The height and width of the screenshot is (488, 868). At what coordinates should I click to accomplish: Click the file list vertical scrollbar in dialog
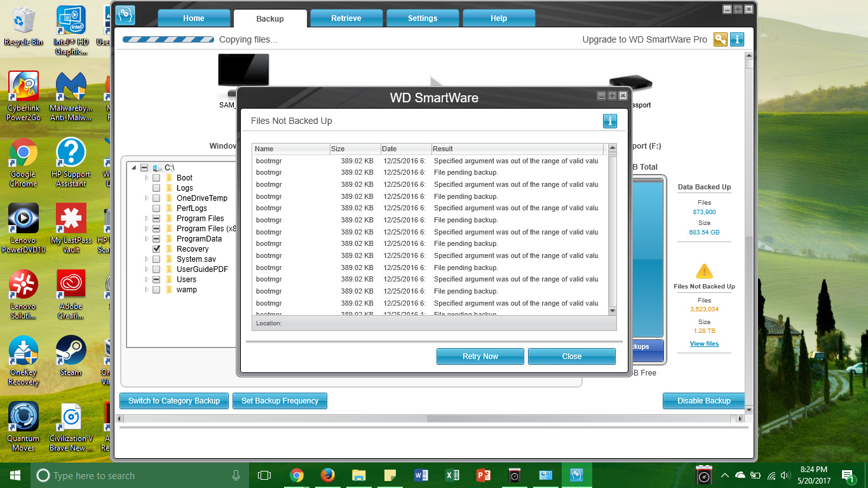(613, 229)
